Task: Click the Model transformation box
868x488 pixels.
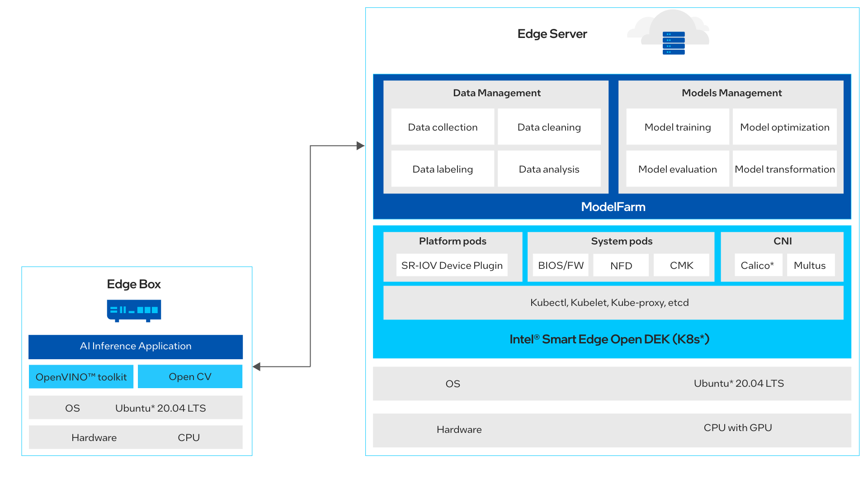Action: [x=784, y=169]
